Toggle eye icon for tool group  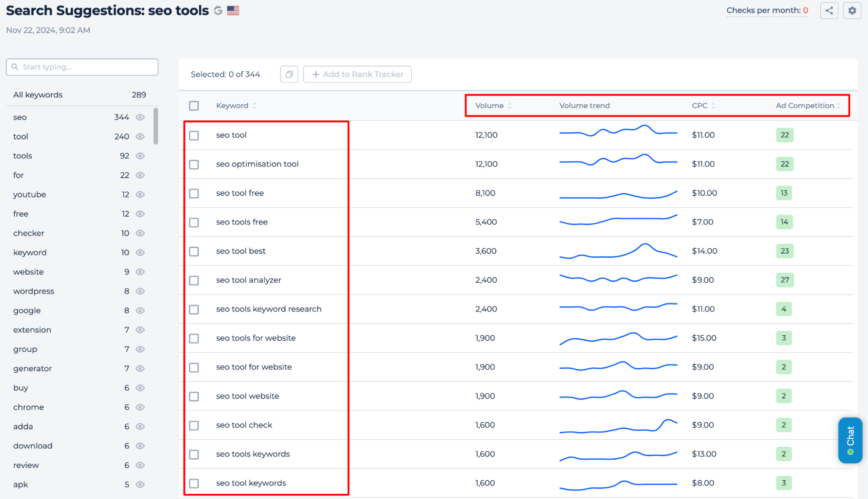tap(140, 136)
